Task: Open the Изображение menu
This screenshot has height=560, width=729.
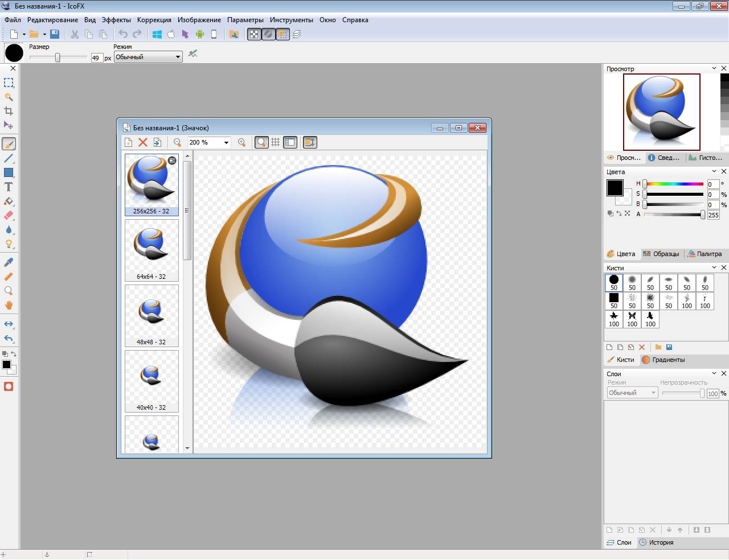Action: click(199, 20)
